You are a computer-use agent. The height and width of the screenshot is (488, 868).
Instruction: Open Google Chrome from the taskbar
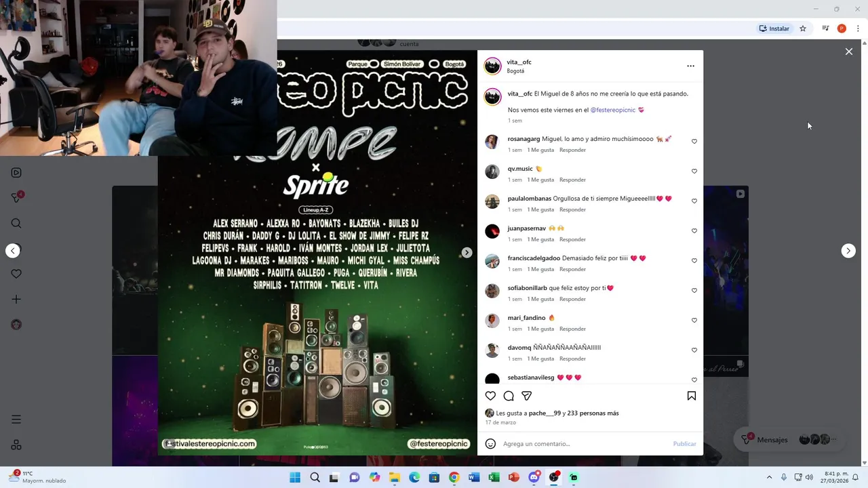(454, 477)
